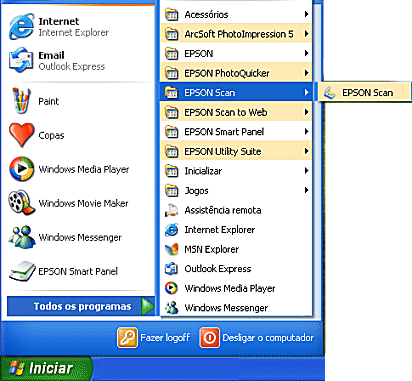Click the Inicializar label text

(203, 171)
